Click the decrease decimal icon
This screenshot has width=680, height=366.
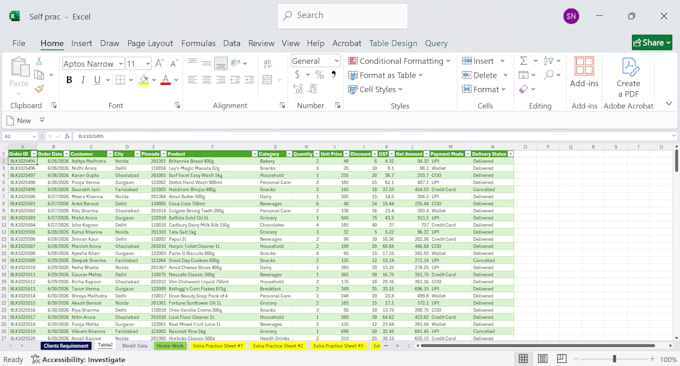[313, 89]
